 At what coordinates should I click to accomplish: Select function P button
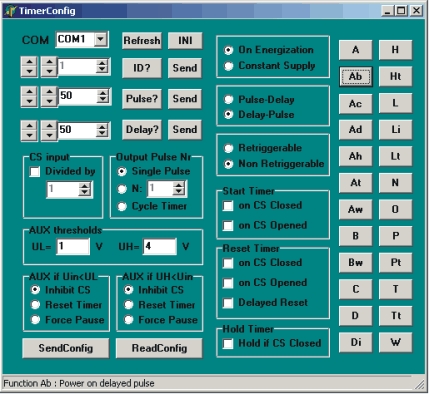tap(395, 236)
